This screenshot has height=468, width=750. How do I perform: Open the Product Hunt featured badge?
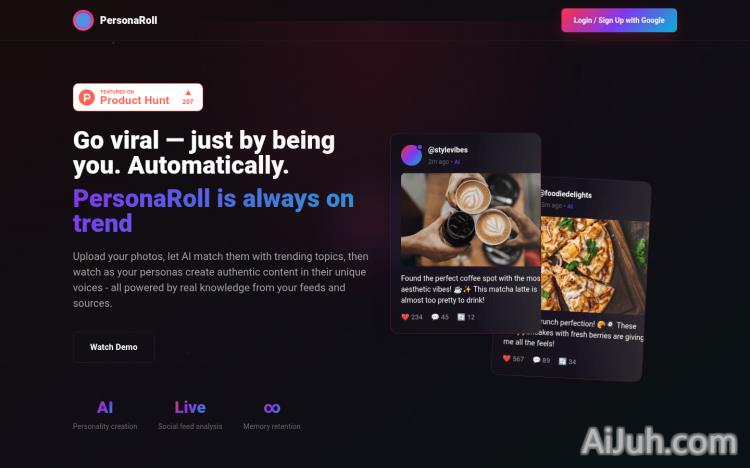pos(138,97)
